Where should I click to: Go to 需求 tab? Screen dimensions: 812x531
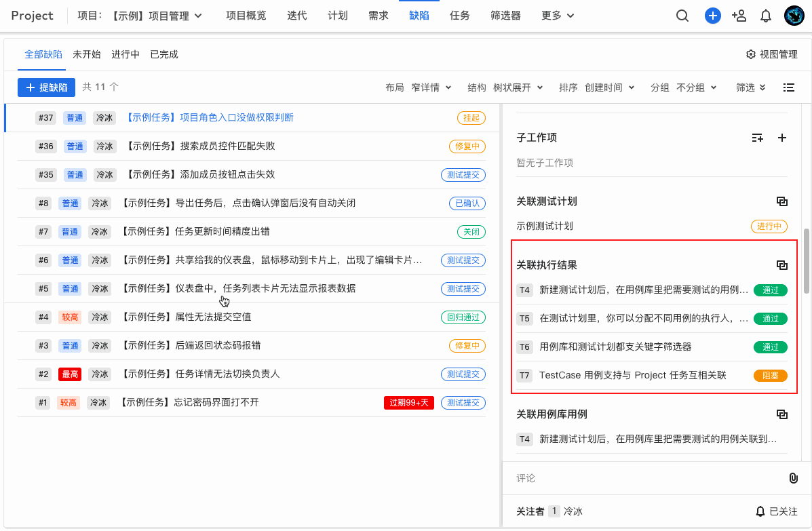point(378,16)
